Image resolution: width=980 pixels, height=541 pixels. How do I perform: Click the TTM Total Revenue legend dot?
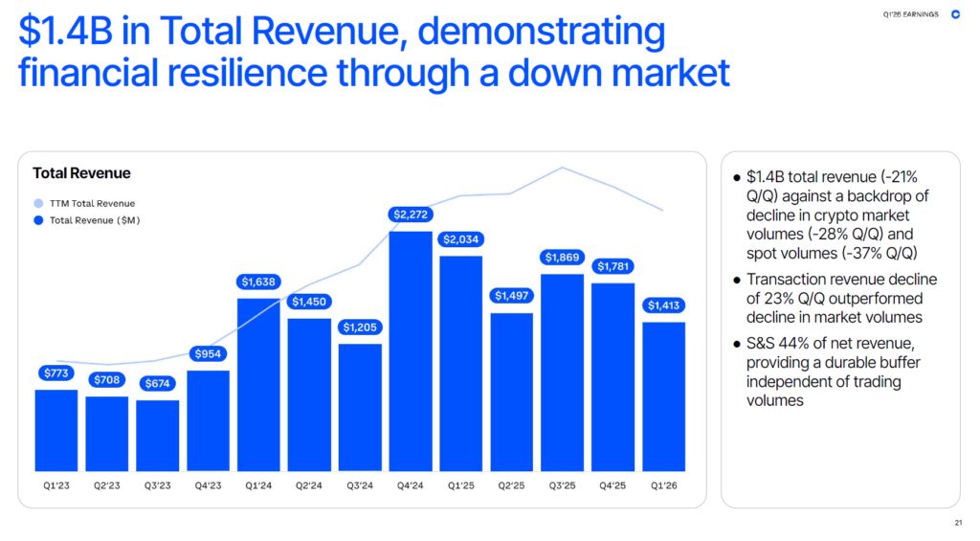[38, 203]
